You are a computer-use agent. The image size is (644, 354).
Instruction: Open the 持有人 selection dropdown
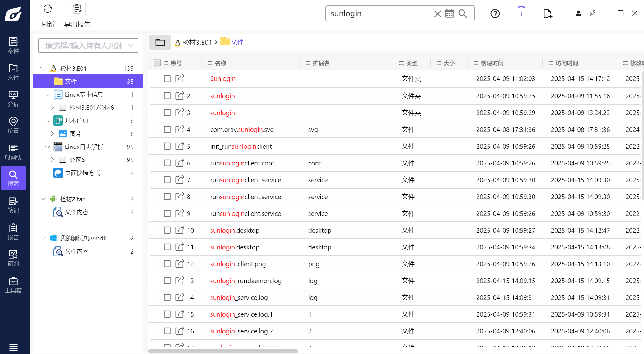(x=130, y=45)
